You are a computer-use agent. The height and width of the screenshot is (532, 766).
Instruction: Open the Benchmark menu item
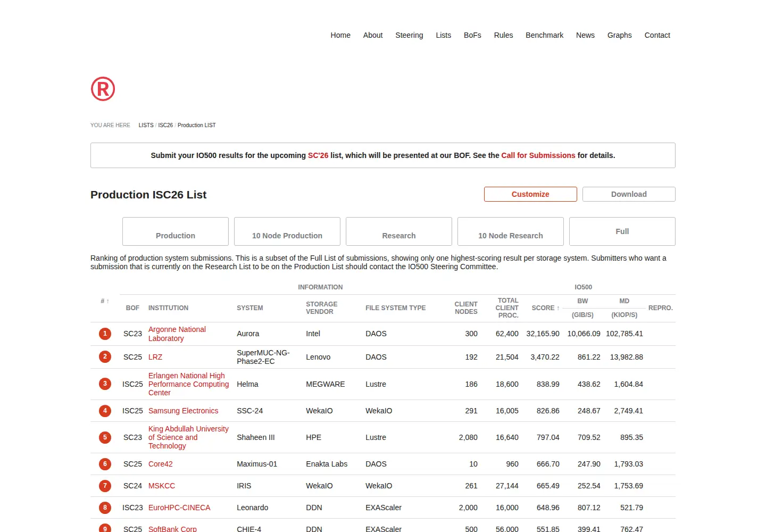tap(544, 35)
